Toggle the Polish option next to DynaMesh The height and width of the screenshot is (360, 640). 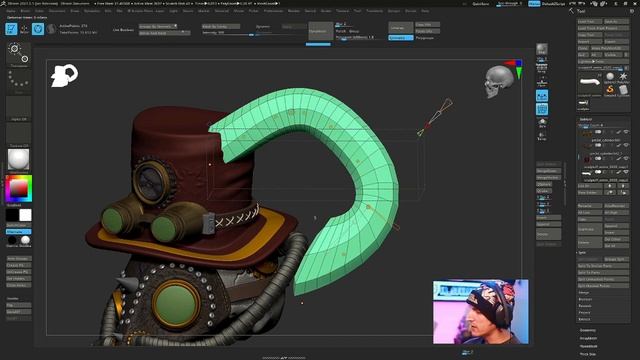point(340,31)
